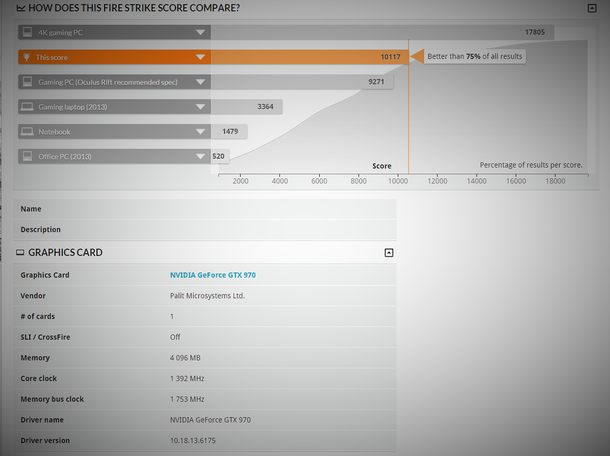Screen dimensions: 610x456
Task: Collapse the Graphics Card section
Action: pyautogui.click(x=389, y=253)
